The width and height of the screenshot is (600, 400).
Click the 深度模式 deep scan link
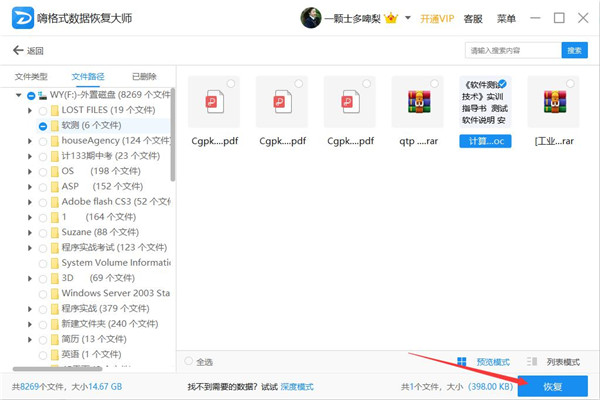tap(296, 386)
